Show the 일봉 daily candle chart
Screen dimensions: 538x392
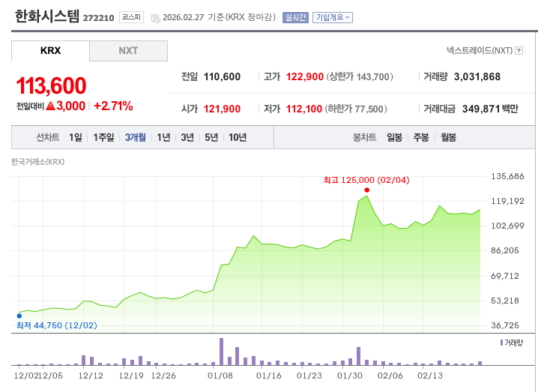tap(394, 138)
